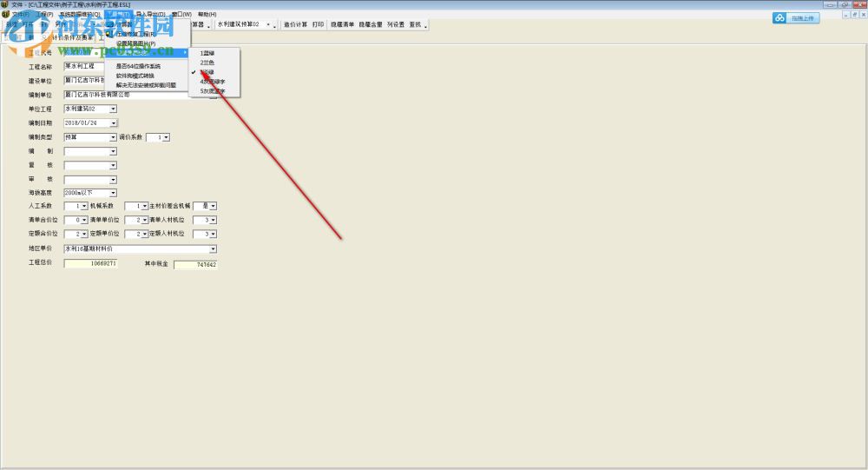Screen dimensions: 868x470
Task: Open the 系统数据维护(Q) menu
Action: (80, 15)
